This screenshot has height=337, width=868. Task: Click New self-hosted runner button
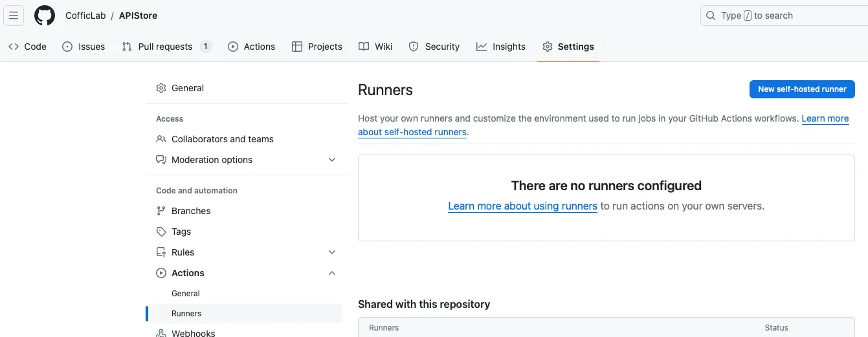801,89
